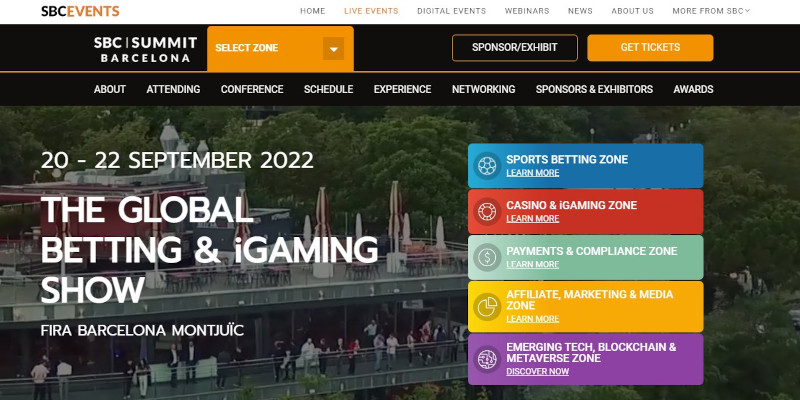
Task: Click the Select Zone label
Action: click(x=246, y=48)
